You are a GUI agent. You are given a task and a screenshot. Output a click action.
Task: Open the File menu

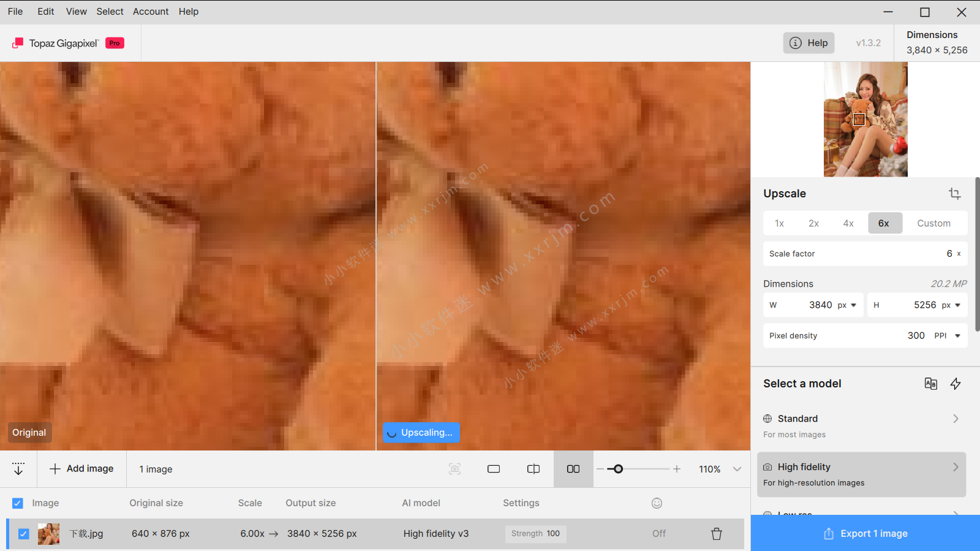[15, 12]
